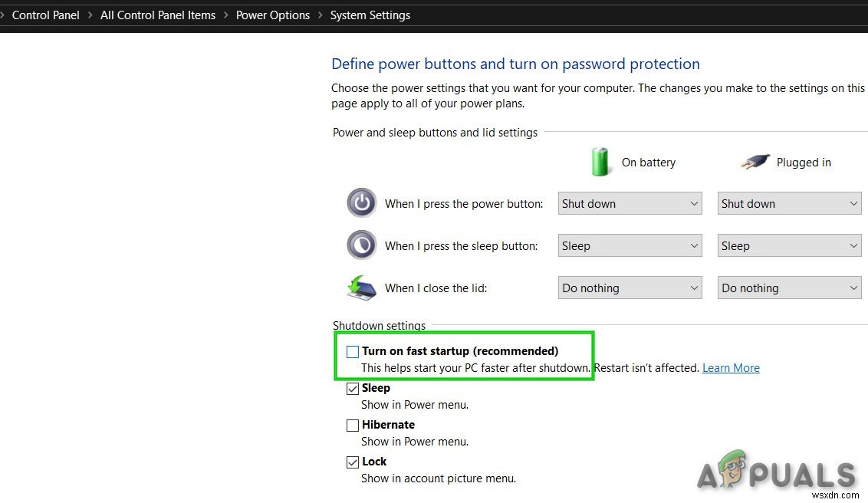Navigate to Control Panel breadcrumb
Image resolution: width=868 pixels, height=503 pixels.
click(45, 15)
